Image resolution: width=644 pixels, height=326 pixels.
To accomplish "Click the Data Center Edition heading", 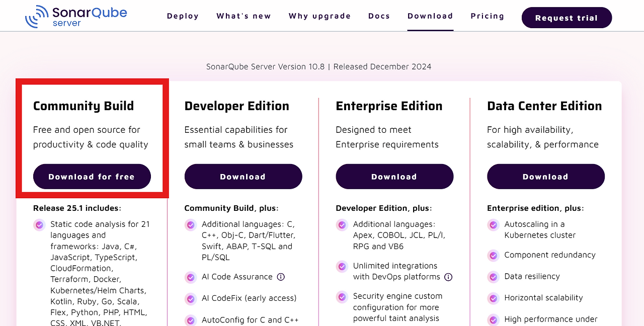I will [544, 106].
